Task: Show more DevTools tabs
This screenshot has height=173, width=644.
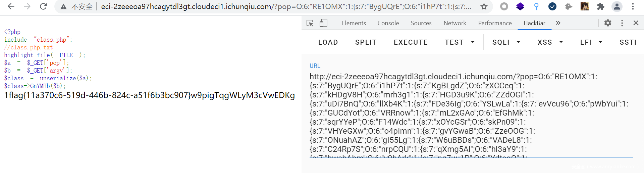Action: (x=558, y=23)
